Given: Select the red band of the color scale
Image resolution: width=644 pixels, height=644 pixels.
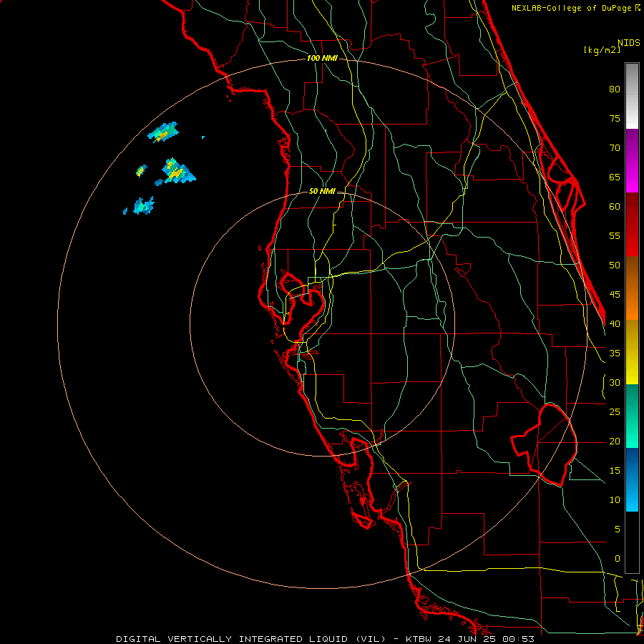Looking at the screenshot, I should click(632, 224).
